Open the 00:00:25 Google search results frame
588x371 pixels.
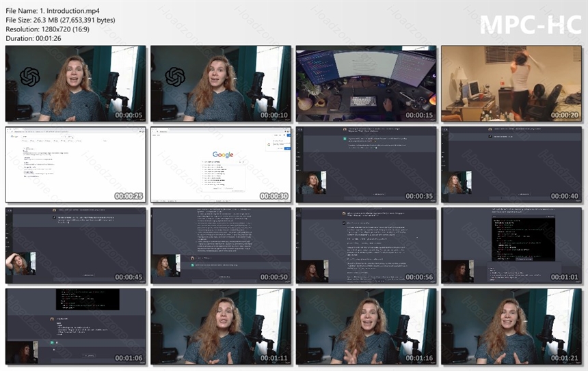pyautogui.click(x=75, y=165)
